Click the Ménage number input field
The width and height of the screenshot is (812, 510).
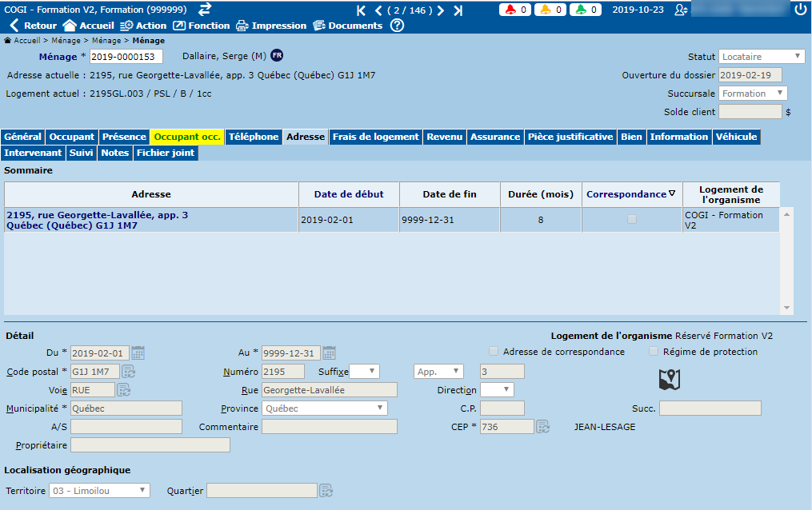pyautogui.click(x=126, y=57)
